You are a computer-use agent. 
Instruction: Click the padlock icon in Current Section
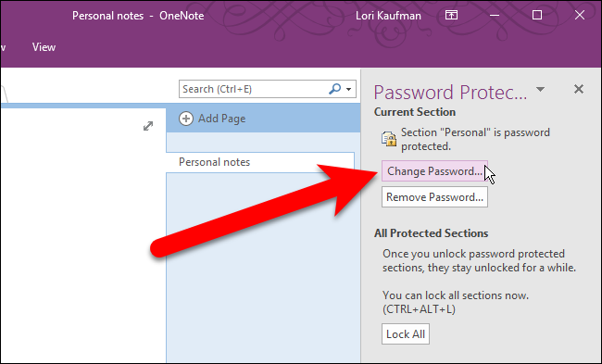point(389,139)
